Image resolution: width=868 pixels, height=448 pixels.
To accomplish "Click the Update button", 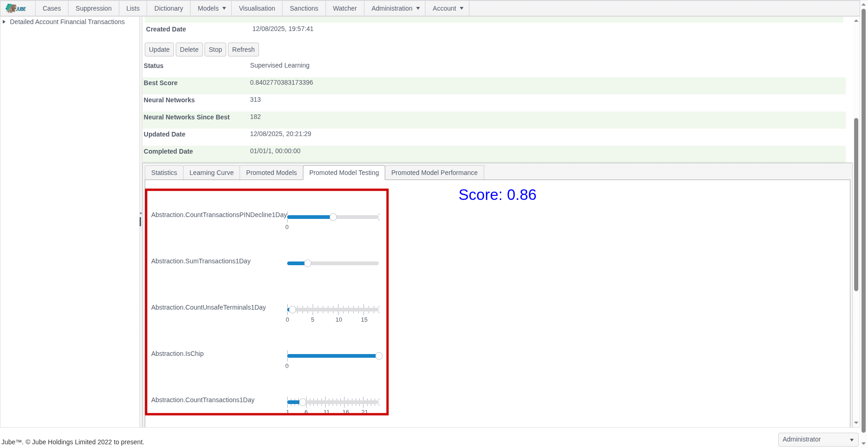I will click(x=159, y=50).
